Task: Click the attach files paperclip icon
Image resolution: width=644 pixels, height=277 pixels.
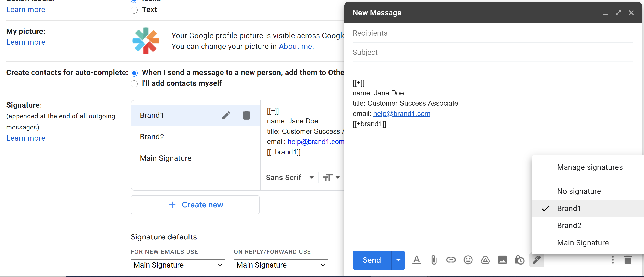Action: point(434,260)
